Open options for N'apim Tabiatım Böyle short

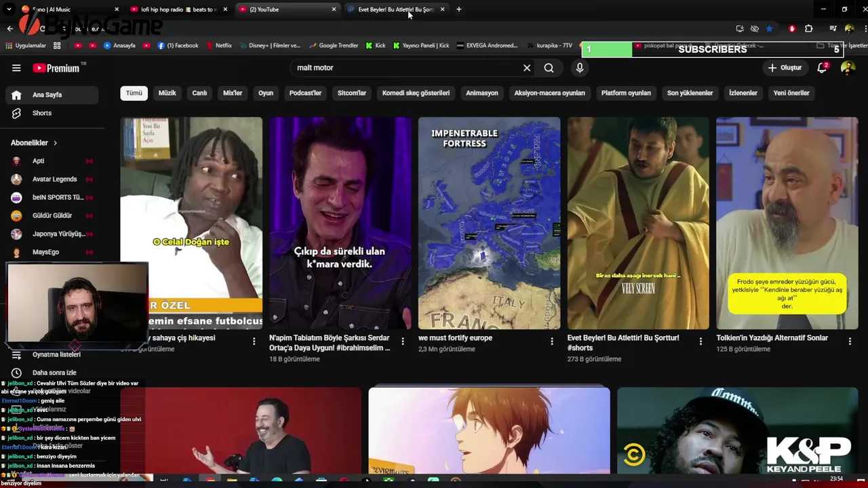tap(403, 341)
